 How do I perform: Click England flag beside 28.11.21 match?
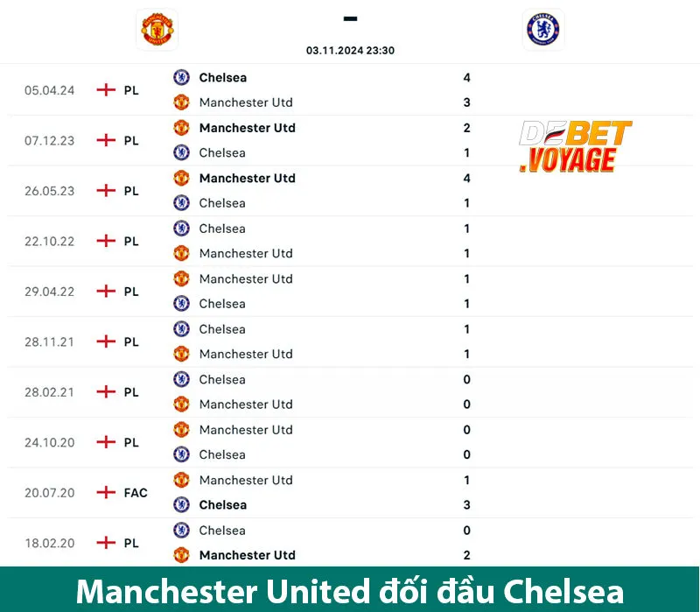(106, 341)
